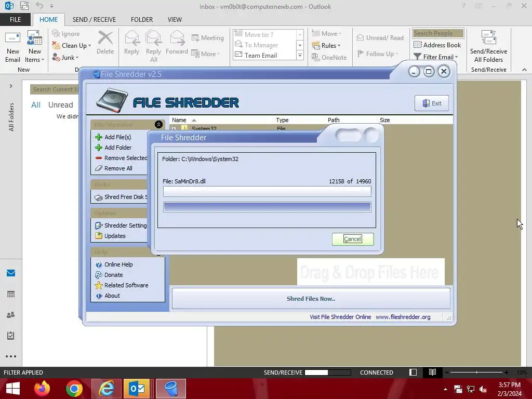Image resolution: width=532 pixels, height=399 pixels.
Task: Open New Items in Outlook ribbon
Action: point(35,46)
